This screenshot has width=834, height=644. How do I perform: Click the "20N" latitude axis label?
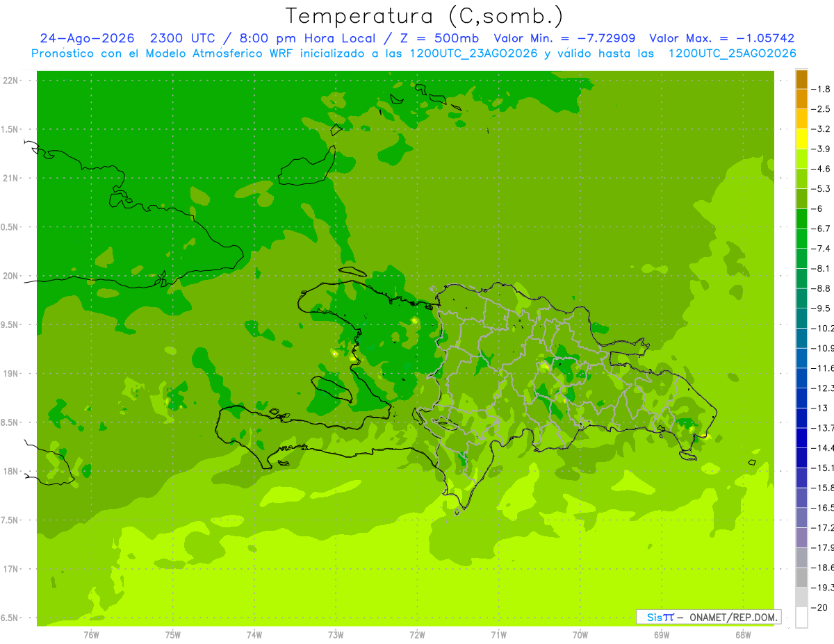pos(11,276)
